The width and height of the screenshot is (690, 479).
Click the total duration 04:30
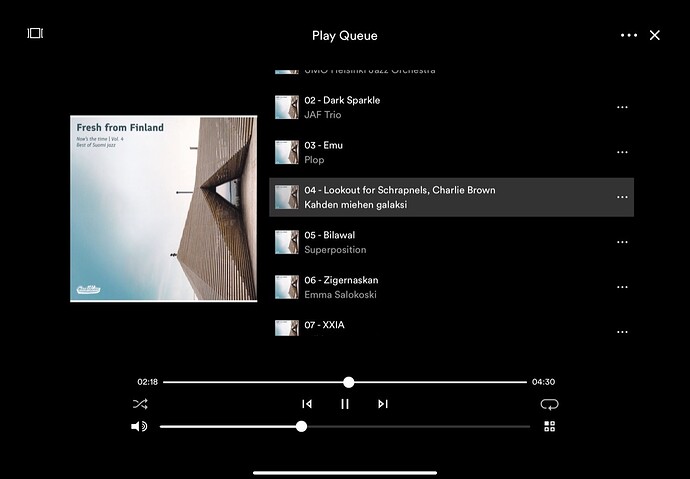tap(543, 382)
